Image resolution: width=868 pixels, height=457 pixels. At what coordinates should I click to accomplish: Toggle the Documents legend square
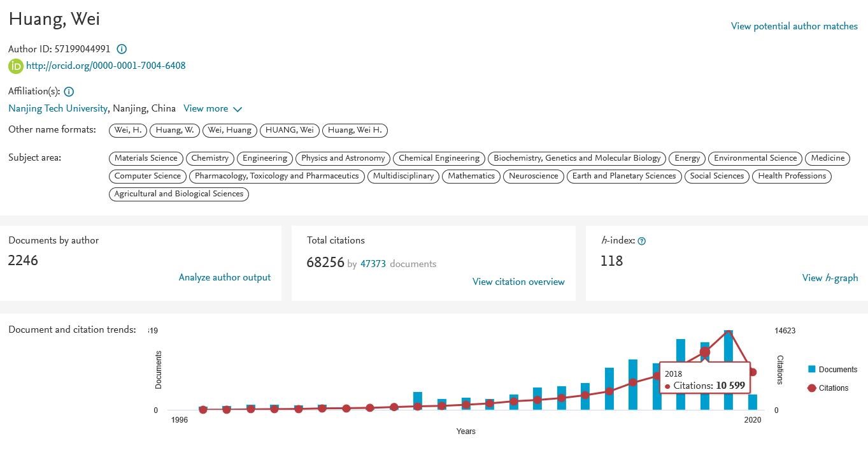812,370
